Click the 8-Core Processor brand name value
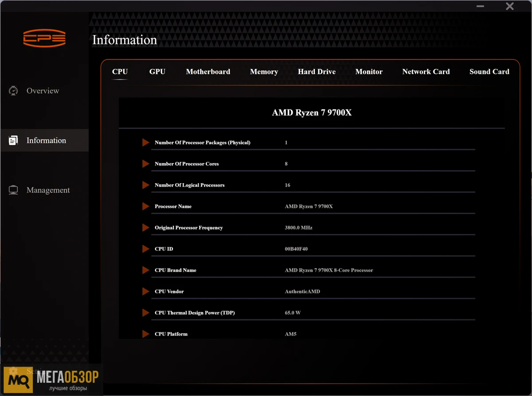 (329, 271)
